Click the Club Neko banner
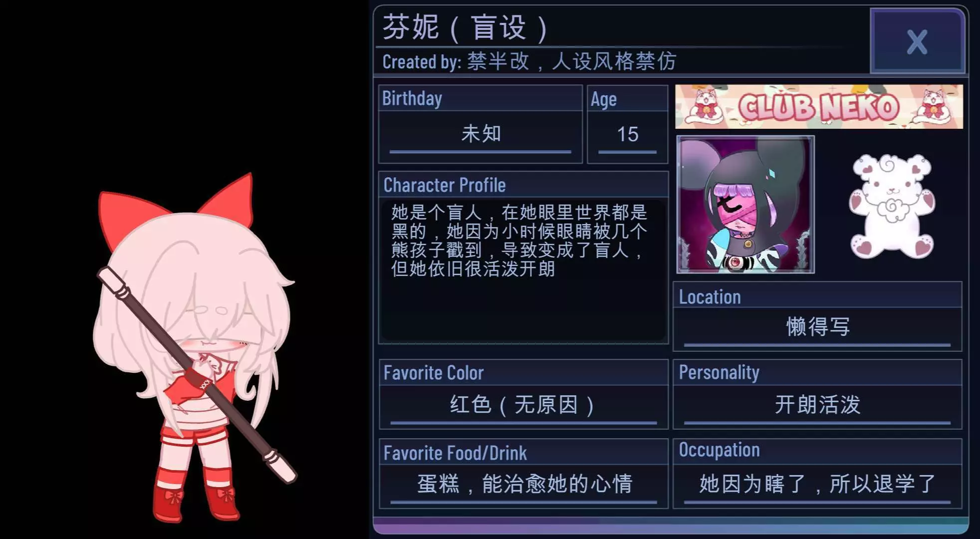The width and height of the screenshot is (980, 539). [819, 106]
